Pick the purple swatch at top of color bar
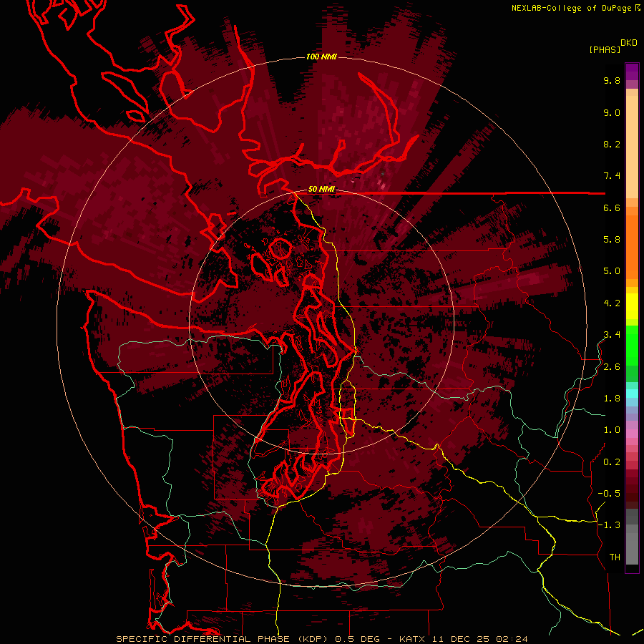The height and width of the screenshot is (644, 644). (x=632, y=72)
